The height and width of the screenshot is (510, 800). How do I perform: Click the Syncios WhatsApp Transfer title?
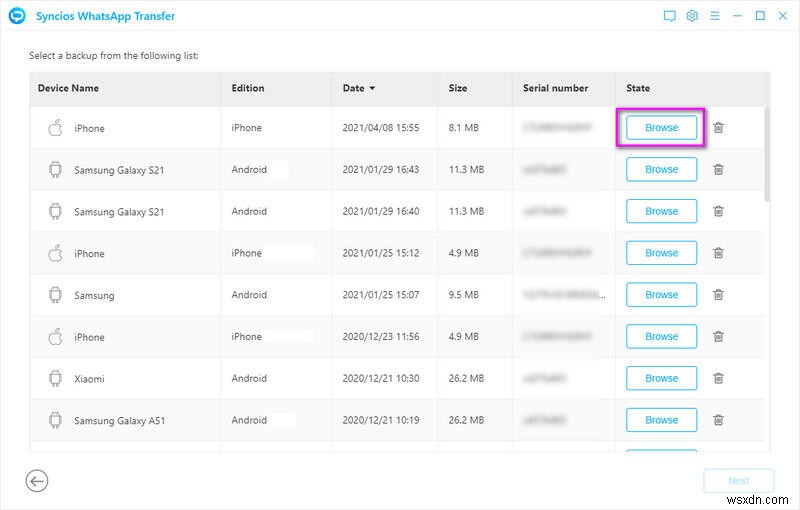click(106, 16)
